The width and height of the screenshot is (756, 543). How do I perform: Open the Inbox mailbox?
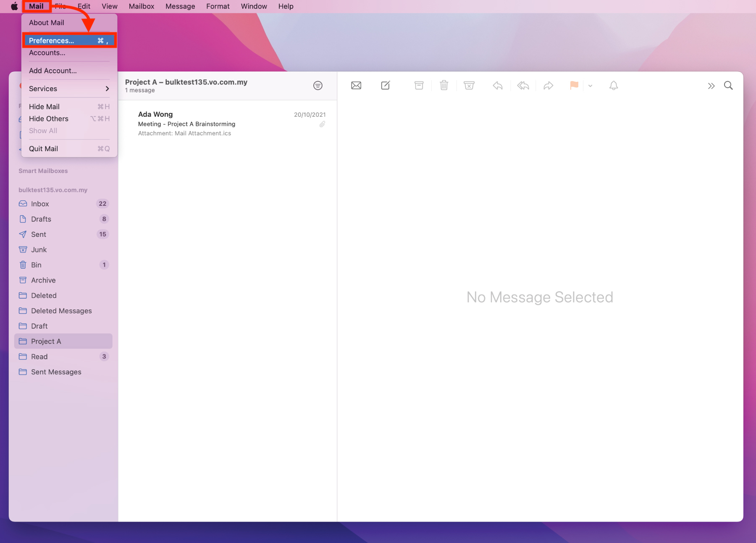pyautogui.click(x=40, y=204)
